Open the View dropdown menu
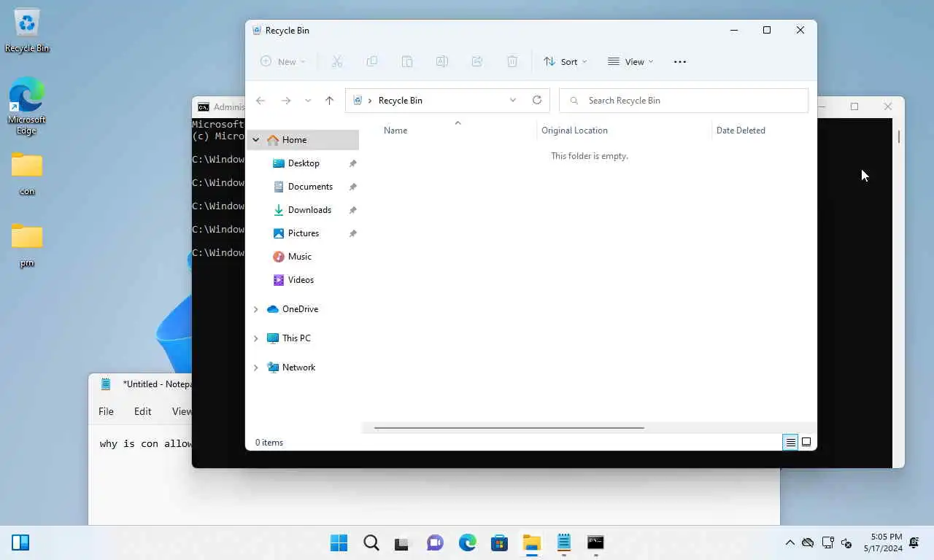The height and width of the screenshot is (560, 934). click(x=630, y=62)
